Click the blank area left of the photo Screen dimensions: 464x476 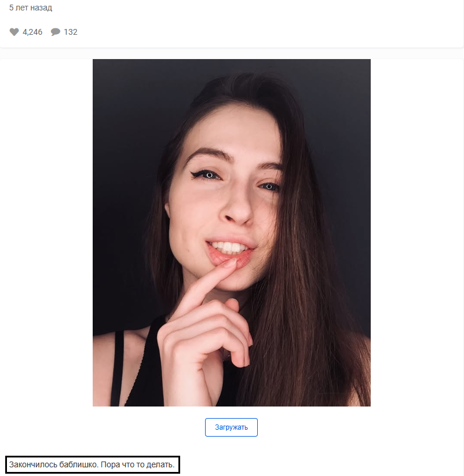pos(46,233)
